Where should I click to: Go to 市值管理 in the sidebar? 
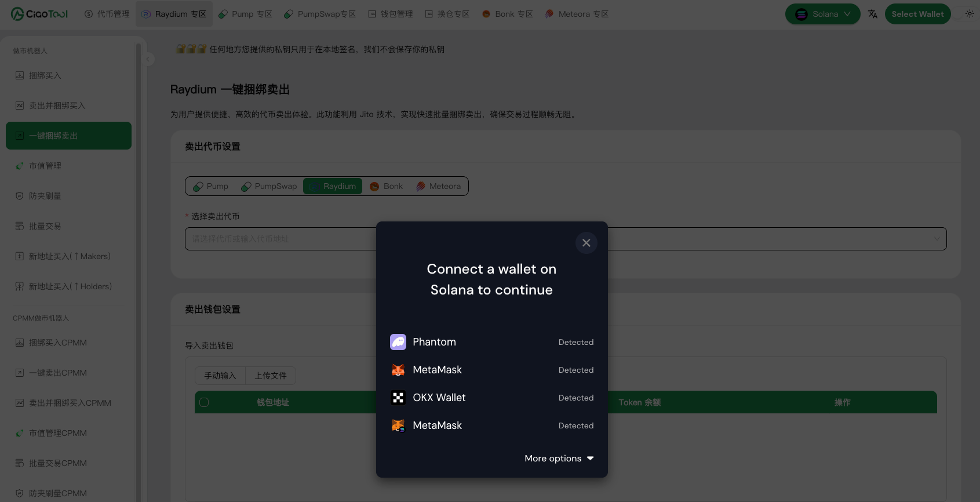(45, 166)
